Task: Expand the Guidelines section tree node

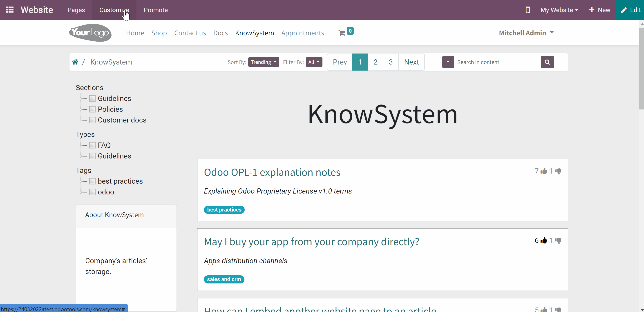Action: tap(81, 98)
